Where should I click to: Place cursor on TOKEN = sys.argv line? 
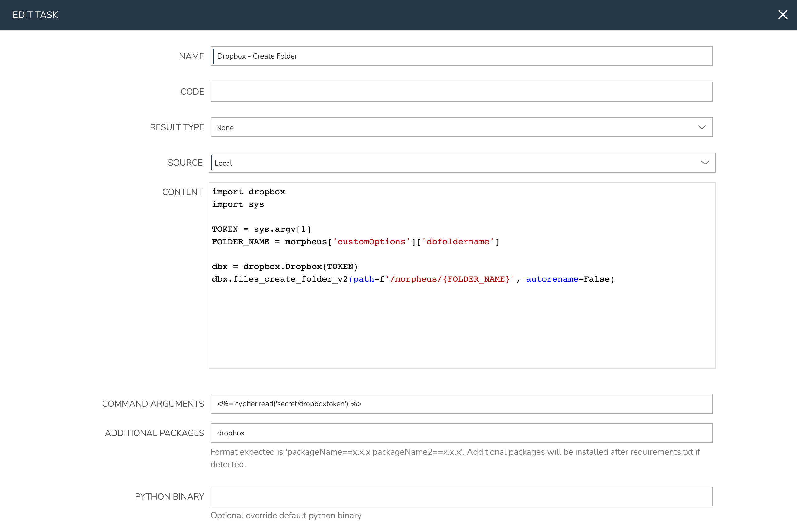(x=261, y=229)
